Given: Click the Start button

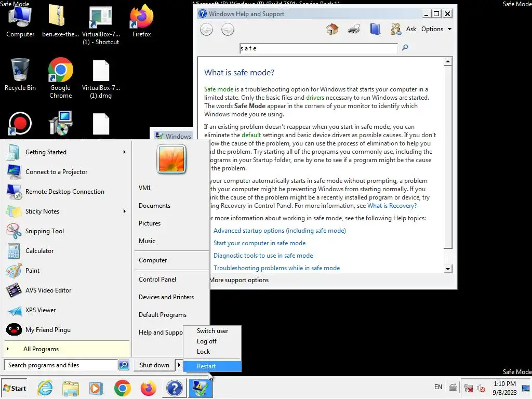Looking at the screenshot, I should pyautogui.click(x=14, y=388).
